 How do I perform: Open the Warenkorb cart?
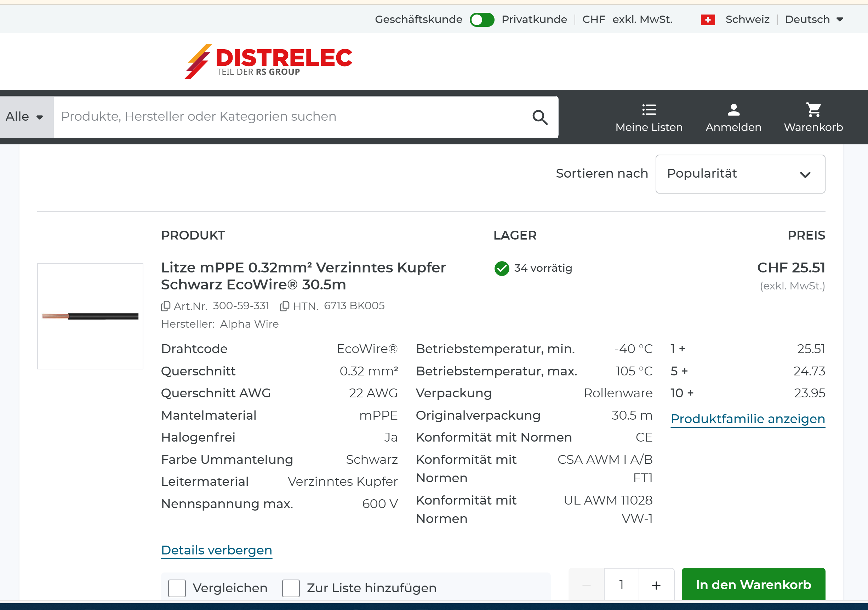coord(813,117)
